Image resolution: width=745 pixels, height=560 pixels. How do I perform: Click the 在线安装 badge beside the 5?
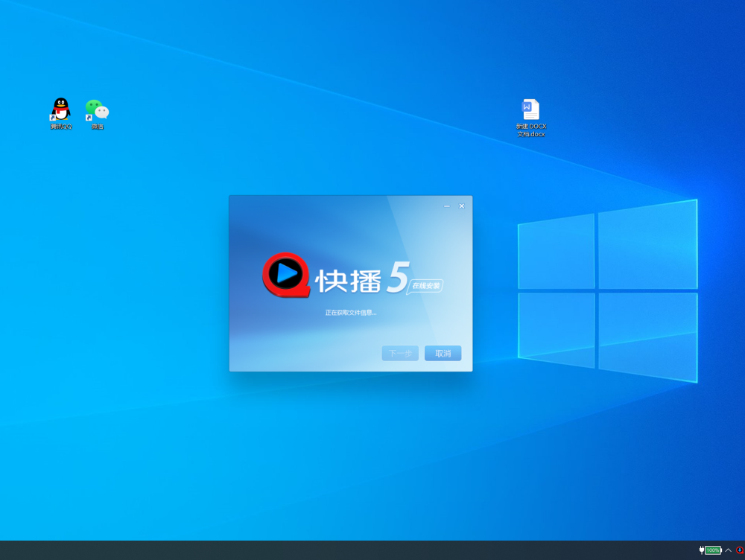point(425,285)
